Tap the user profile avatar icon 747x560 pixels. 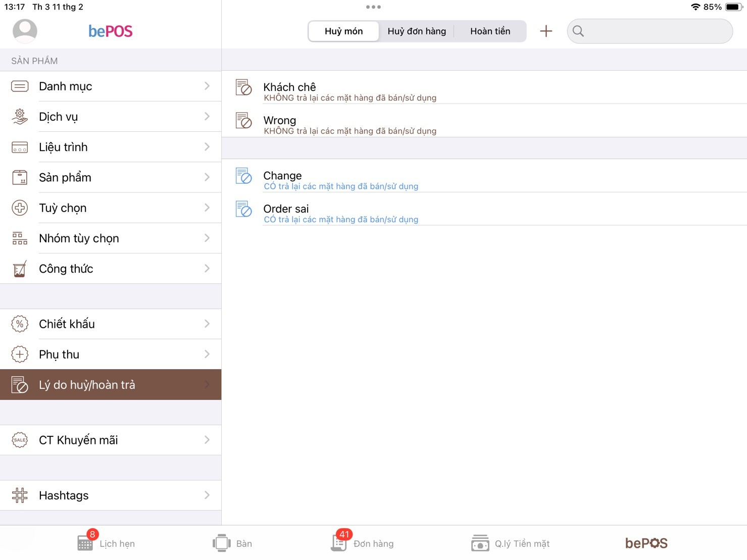pyautogui.click(x=25, y=31)
